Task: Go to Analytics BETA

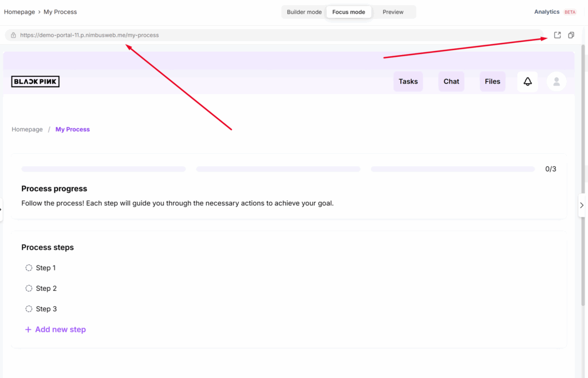Action: 547,12
